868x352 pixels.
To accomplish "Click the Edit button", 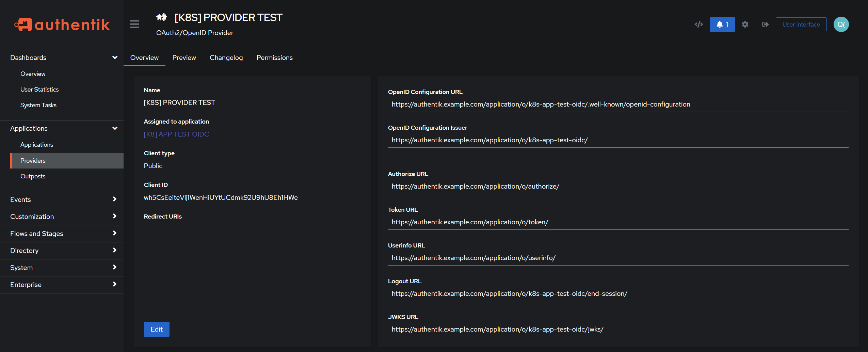I will pos(157,329).
